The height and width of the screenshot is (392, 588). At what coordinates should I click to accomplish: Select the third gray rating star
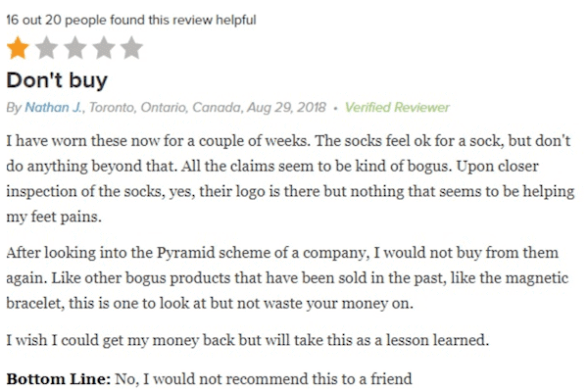pos(75,48)
